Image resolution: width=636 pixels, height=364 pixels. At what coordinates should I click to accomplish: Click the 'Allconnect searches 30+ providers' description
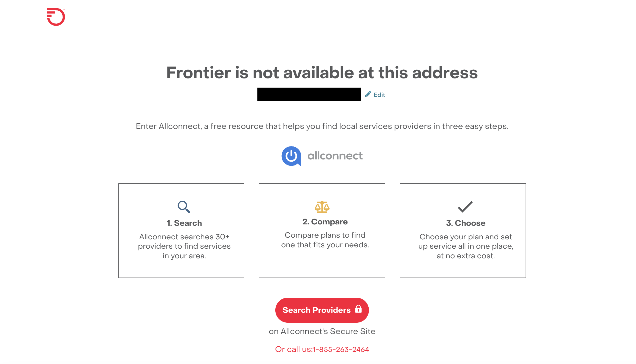[x=184, y=246]
